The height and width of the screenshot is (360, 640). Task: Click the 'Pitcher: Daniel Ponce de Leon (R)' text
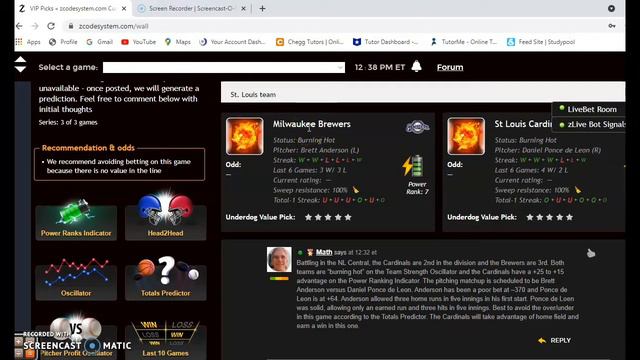coord(548,150)
